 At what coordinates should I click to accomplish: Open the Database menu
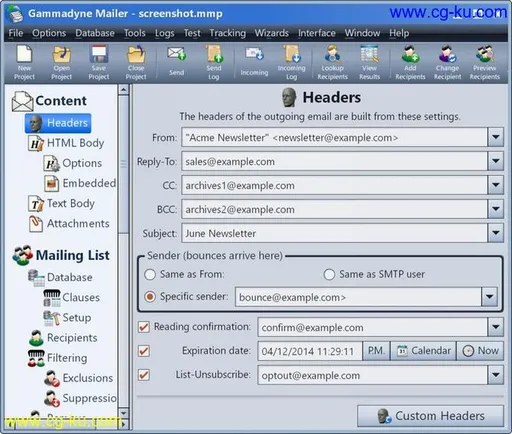tap(95, 33)
